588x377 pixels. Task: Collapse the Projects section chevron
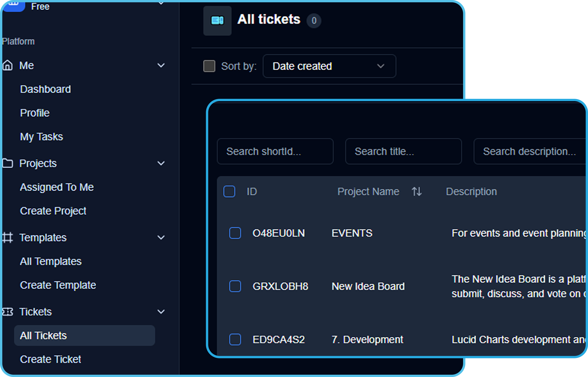pyautogui.click(x=161, y=163)
